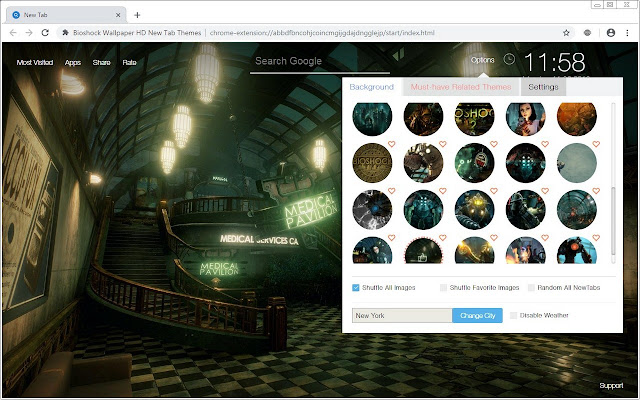This screenshot has width=640, height=400.
Task: Pick the plain pale grey-blue background thumbnail
Action: click(x=577, y=163)
